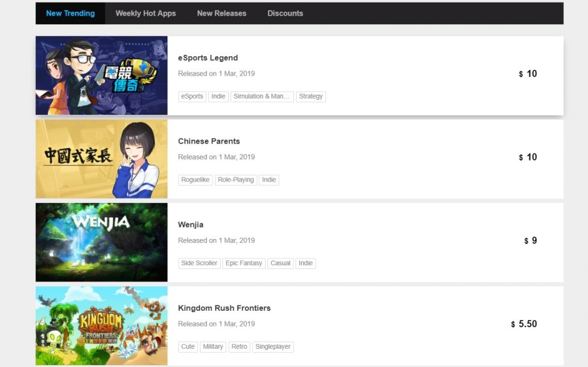Switch to the New Trending tab
The width and height of the screenshot is (588, 367).
click(x=71, y=13)
